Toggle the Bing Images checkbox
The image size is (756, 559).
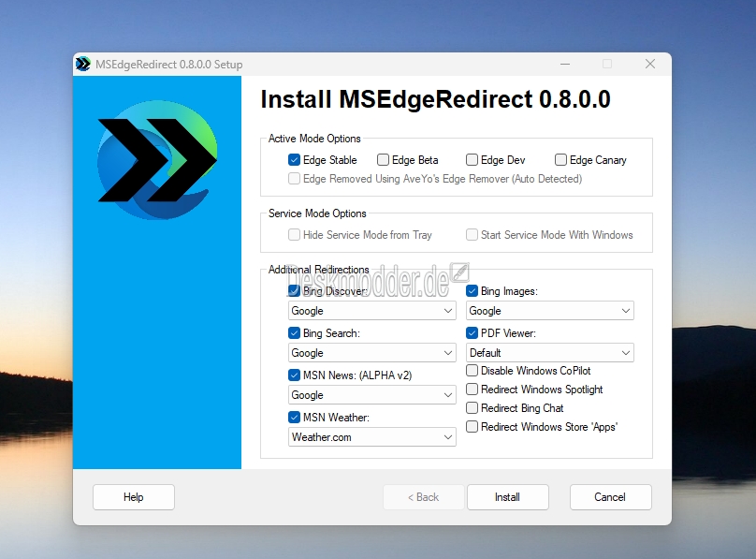472,291
